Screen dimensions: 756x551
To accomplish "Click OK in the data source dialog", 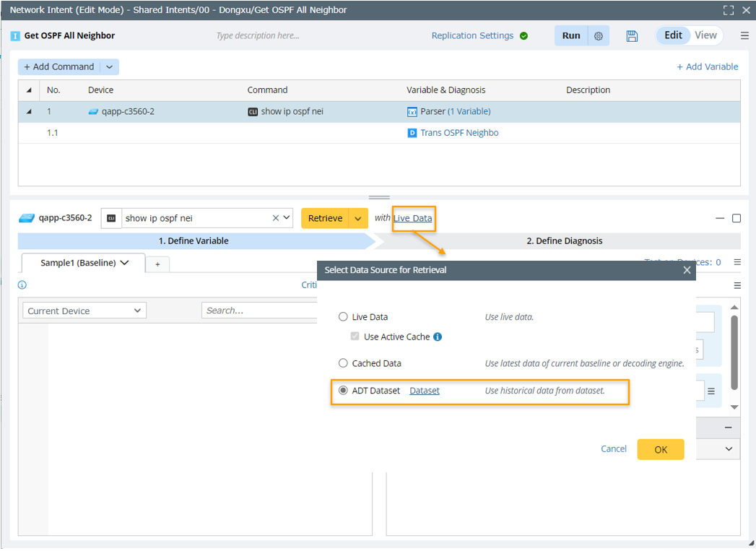I will 660,449.
